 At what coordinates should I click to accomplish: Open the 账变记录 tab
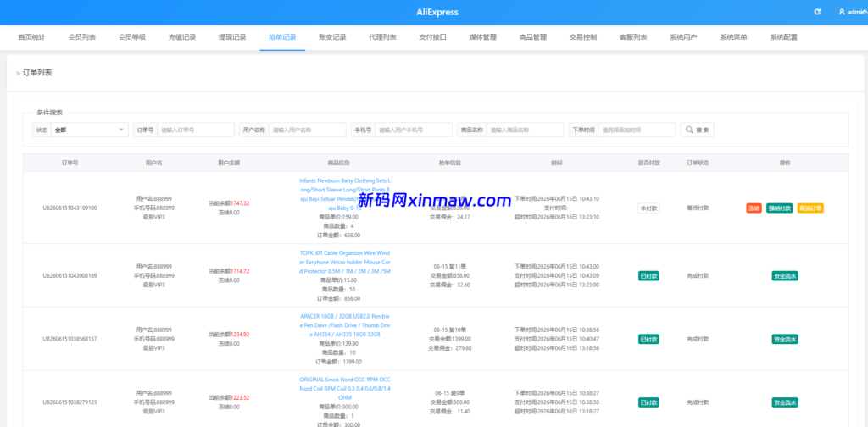332,37
